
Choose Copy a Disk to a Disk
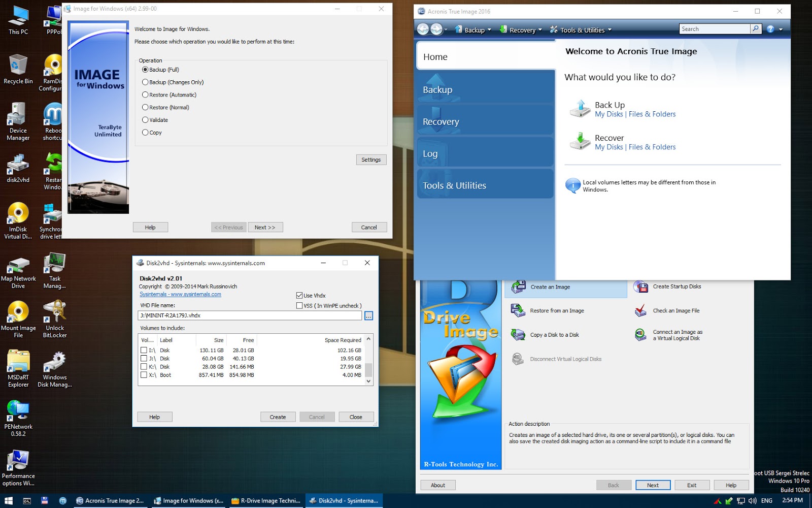tap(545, 335)
